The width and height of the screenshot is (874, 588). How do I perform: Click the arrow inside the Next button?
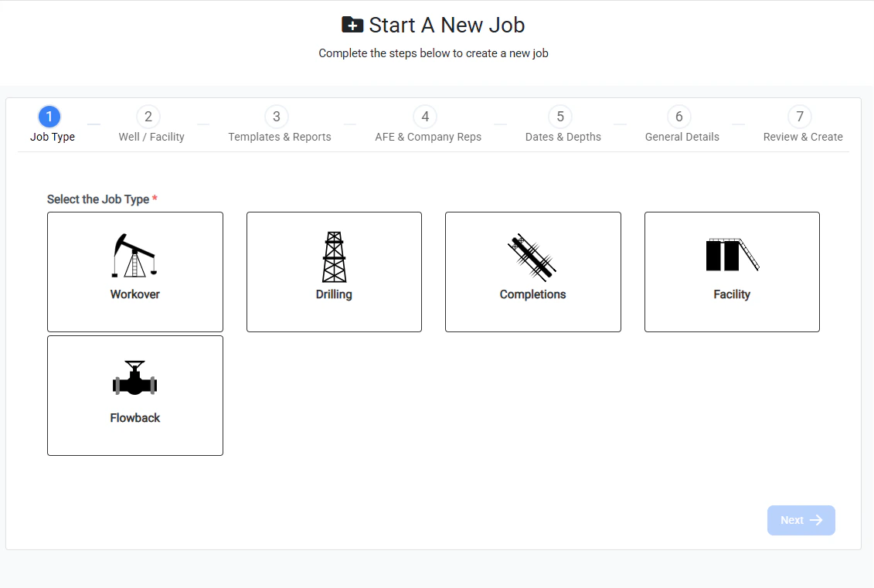click(818, 520)
